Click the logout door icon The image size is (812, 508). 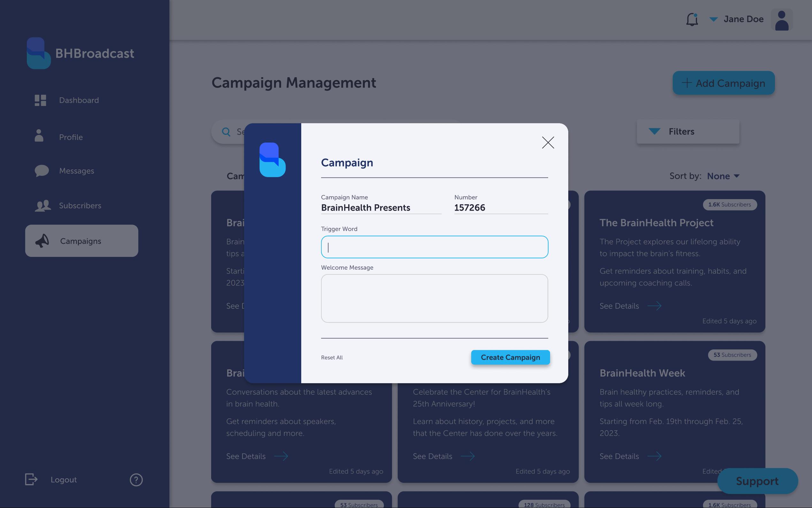coord(31,479)
